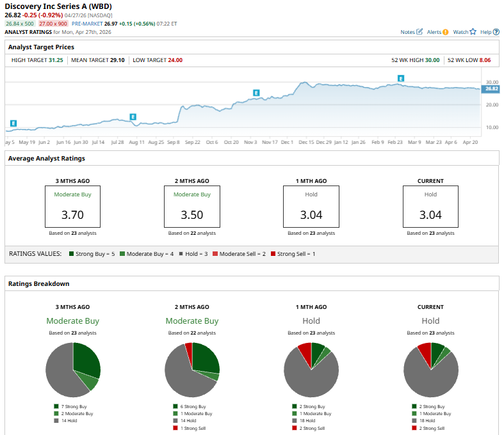Click the Analyst Target Prices section header
504x435 pixels.
[42, 47]
